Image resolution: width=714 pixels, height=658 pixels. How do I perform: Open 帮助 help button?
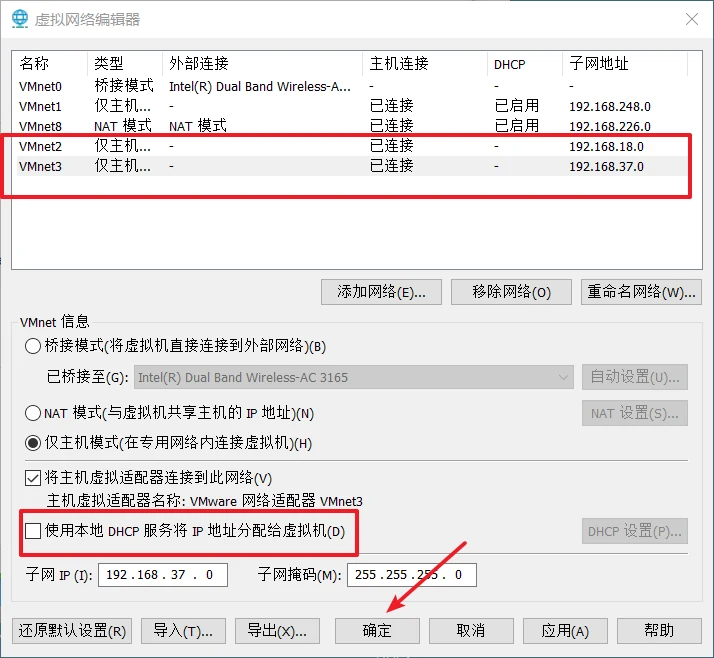(x=659, y=631)
